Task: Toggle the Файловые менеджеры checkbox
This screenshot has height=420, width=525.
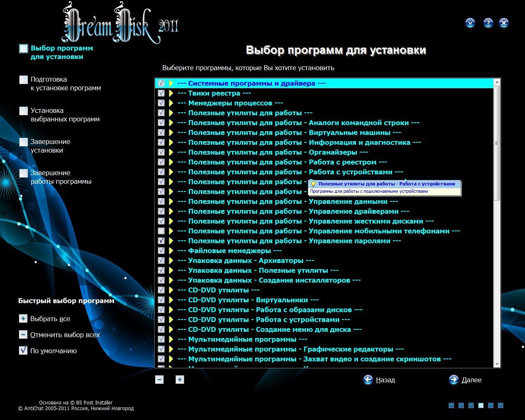Action: [161, 251]
